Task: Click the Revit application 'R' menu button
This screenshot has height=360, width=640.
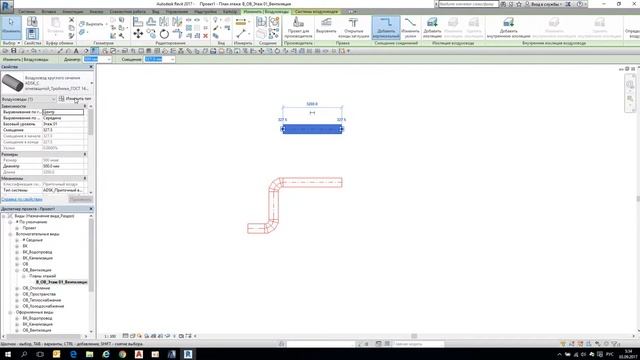Action: pos(7,6)
